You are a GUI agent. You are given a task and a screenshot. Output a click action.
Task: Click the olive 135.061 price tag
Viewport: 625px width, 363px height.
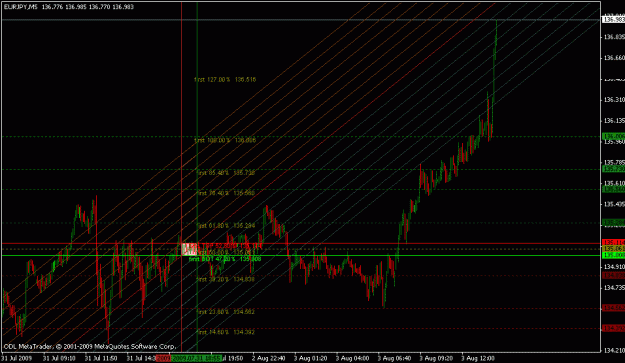pos(613,249)
